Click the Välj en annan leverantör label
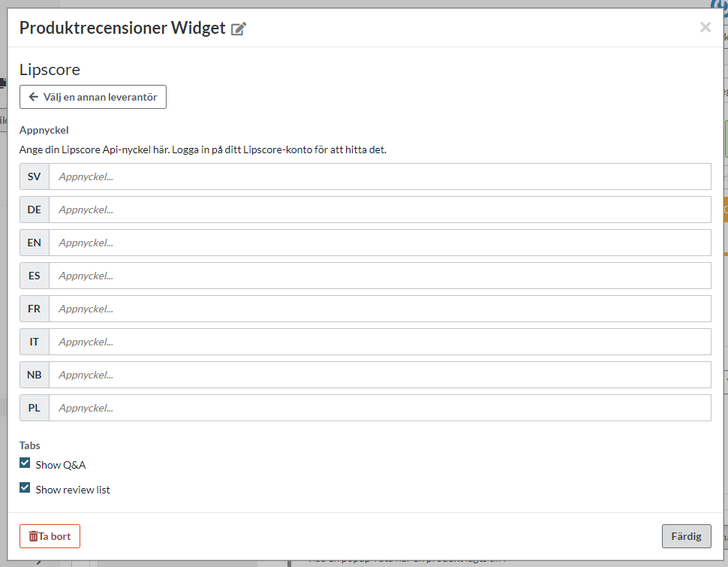The width and height of the screenshot is (728, 567). (100, 97)
